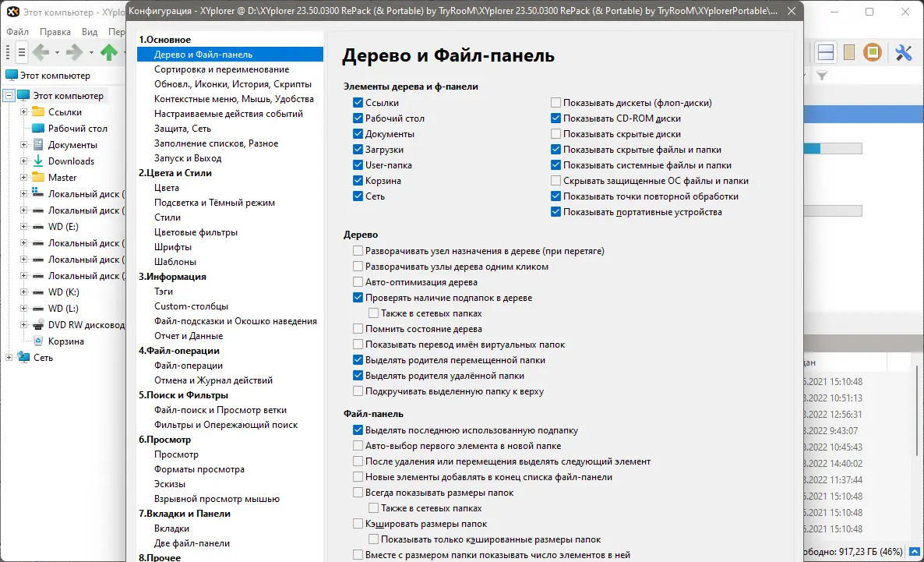Viewport: 924px width, 562px height.
Task: Click the gray Back arrow in toolbar
Action: point(41,52)
